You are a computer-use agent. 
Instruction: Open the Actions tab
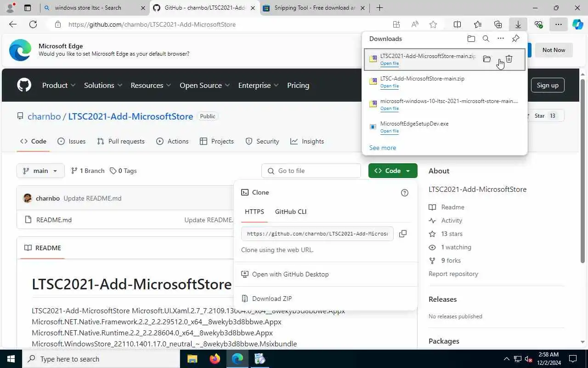(x=172, y=141)
